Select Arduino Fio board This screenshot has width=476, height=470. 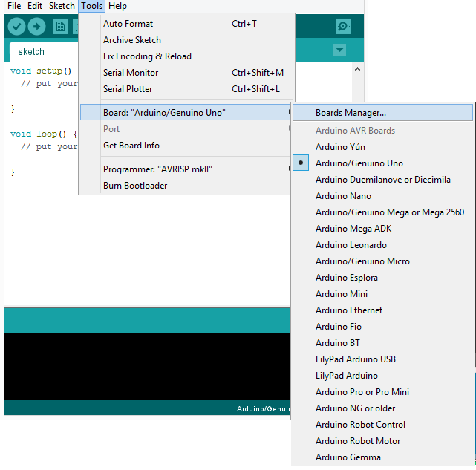pos(382,327)
